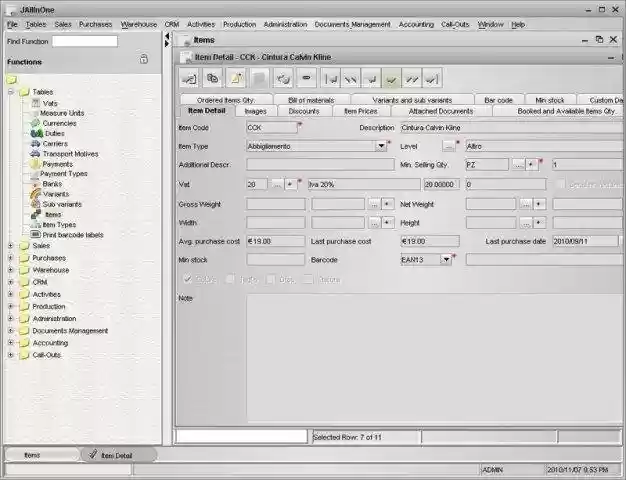Expand the Administration folder in tree
The image size is (626, 480).
click(11, 318)
